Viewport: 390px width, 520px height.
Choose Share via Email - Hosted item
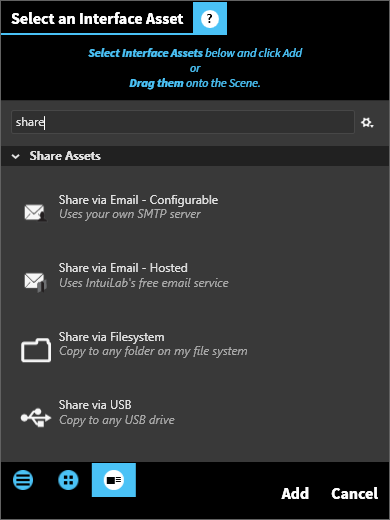[x=195, y=275]
